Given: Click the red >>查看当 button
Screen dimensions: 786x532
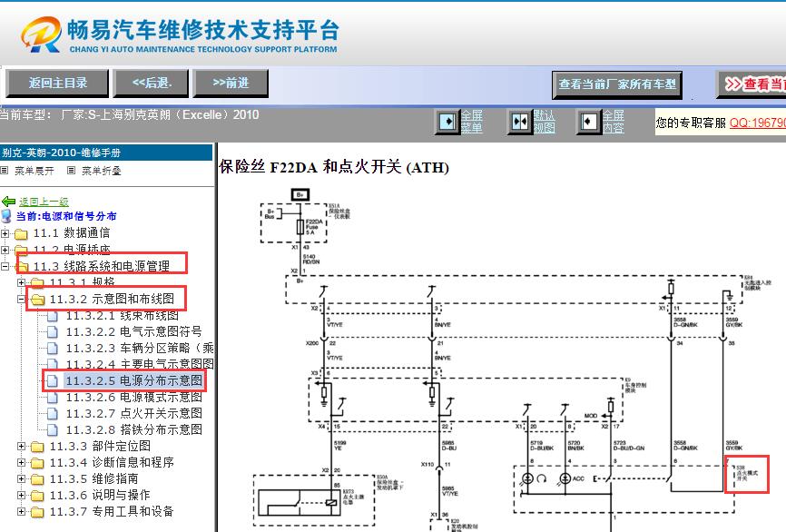Looking at the screenshot, I should pyautogui.click(x=752, y=84).
